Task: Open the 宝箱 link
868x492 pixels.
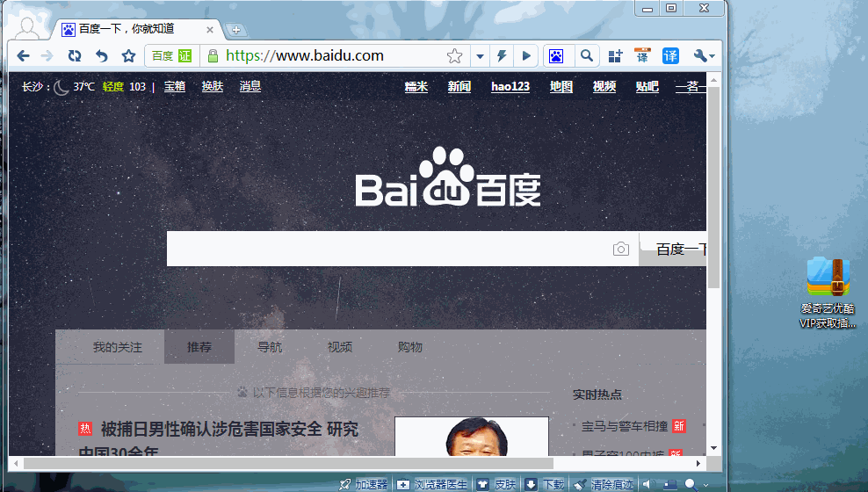Action: pos(174,86)
